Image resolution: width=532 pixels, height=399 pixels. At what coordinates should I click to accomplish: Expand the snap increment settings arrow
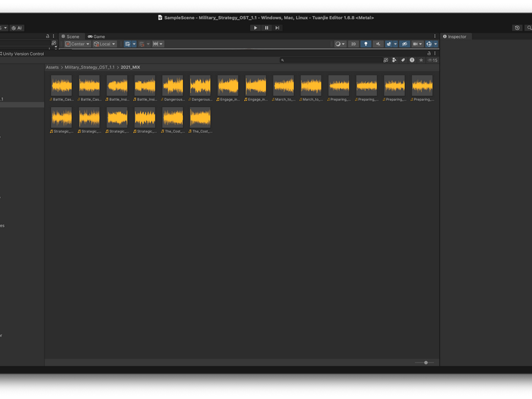click(x=148, y=44)
